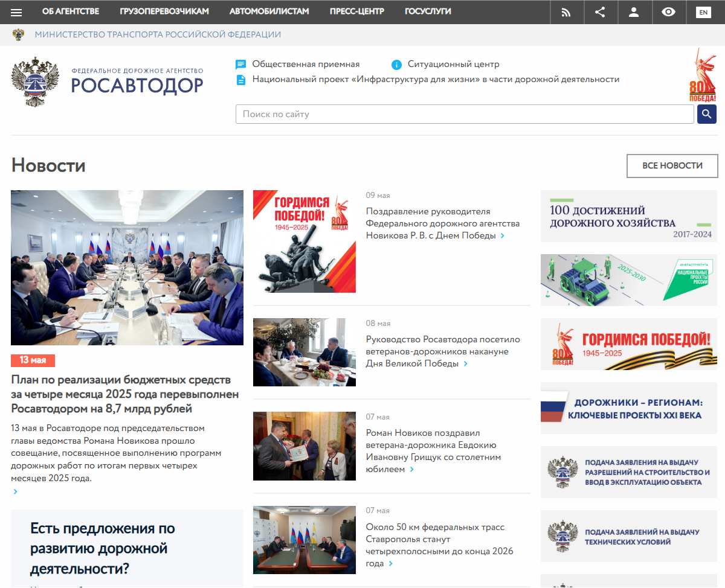Screen dimensions: 725x588
Task: Open Гордимся Победой sidebar banner
Action: click(629, 344)
